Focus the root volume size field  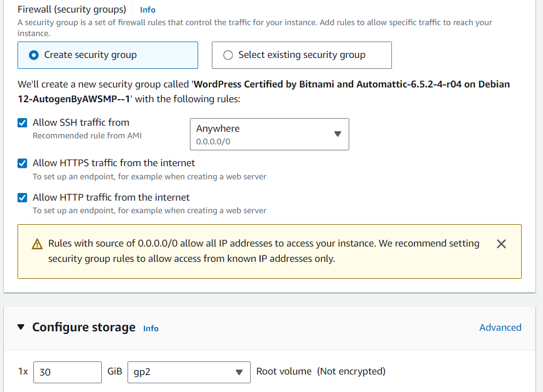pyautogui.click(x=67, y=372)
